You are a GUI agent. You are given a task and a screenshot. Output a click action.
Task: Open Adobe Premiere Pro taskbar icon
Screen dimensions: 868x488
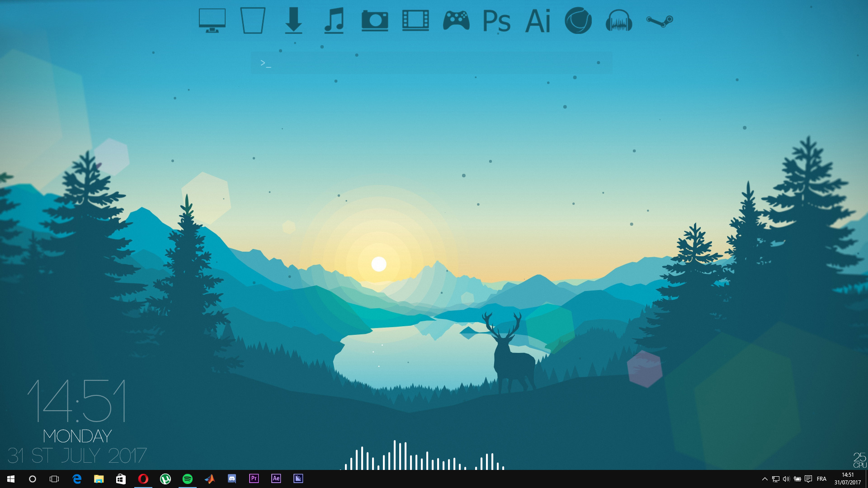(253, 479)
